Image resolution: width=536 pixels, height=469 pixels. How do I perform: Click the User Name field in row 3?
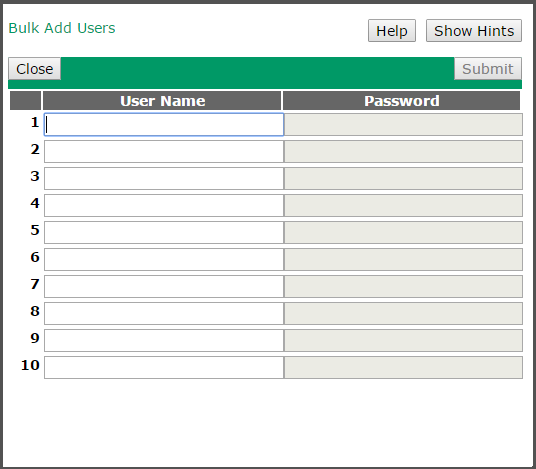click(x=164, y=178)
